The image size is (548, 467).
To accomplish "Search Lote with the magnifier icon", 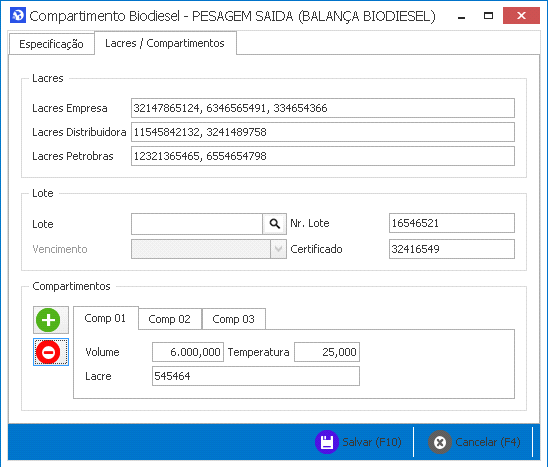I will pyautogui.click(x=274, y=224).
